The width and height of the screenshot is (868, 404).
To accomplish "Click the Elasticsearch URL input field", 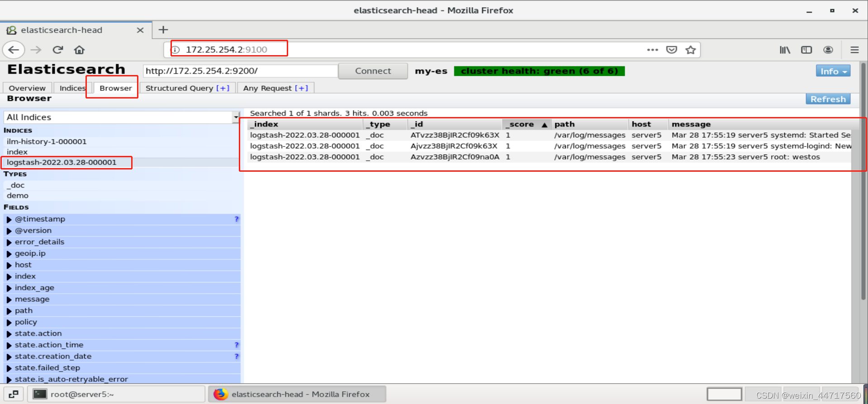I will tap(240, 71).
